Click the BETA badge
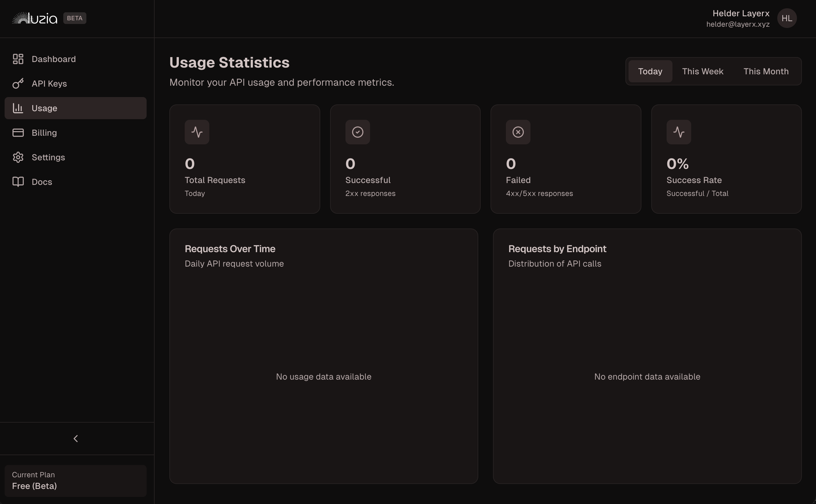The width and height of the screenshot is (816, 504). (x=74, y=18)
